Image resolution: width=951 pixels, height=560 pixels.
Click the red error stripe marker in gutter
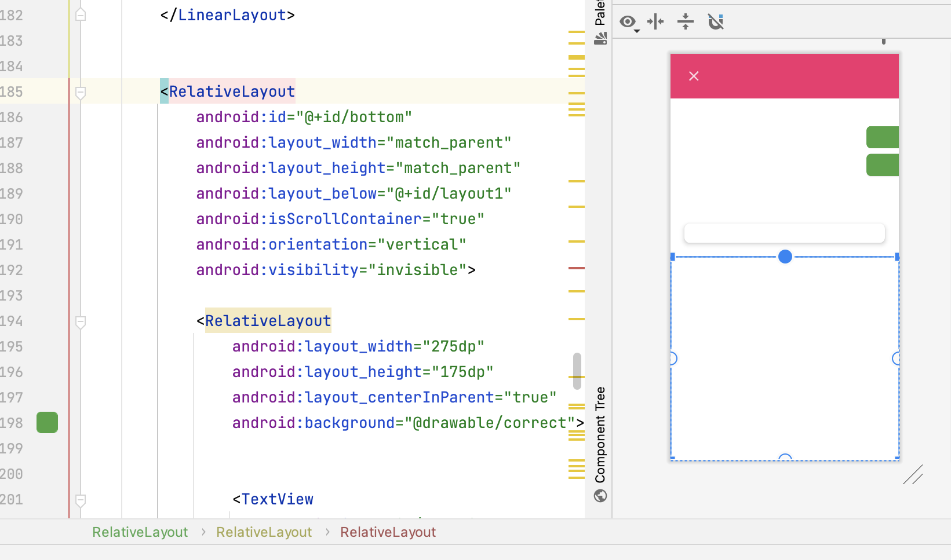(x=577, y=268)
